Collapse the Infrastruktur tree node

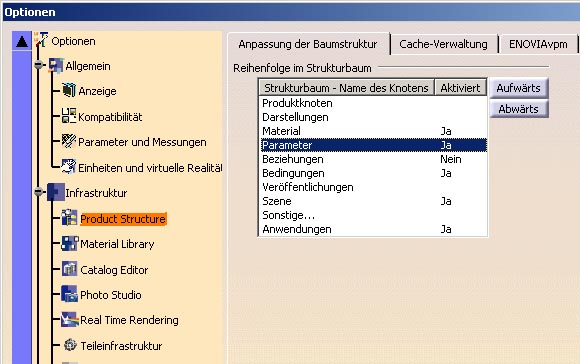coord(38,192)
